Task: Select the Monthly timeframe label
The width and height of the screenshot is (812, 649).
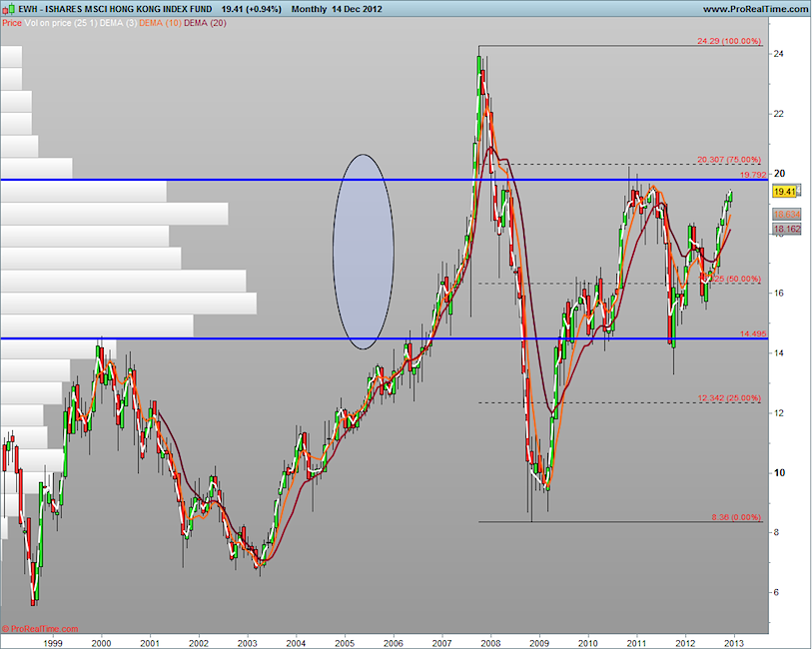Action: click(310, 9)
